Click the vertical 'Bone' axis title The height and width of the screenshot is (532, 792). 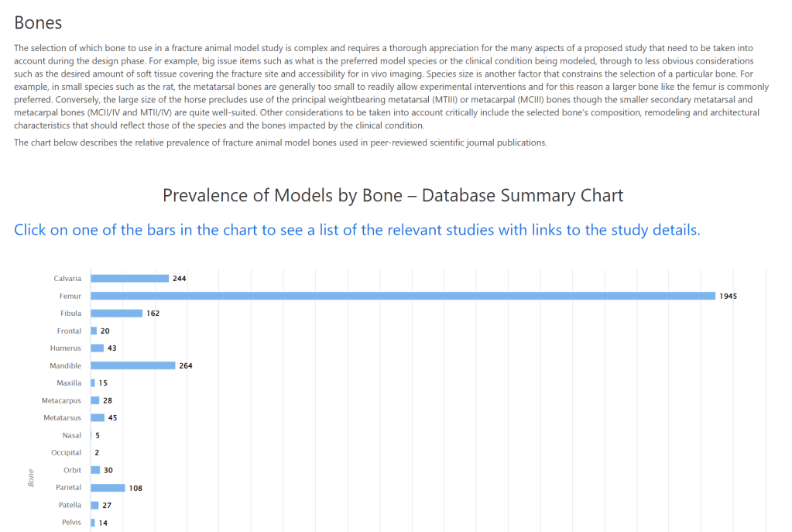(x=32, y=478)
